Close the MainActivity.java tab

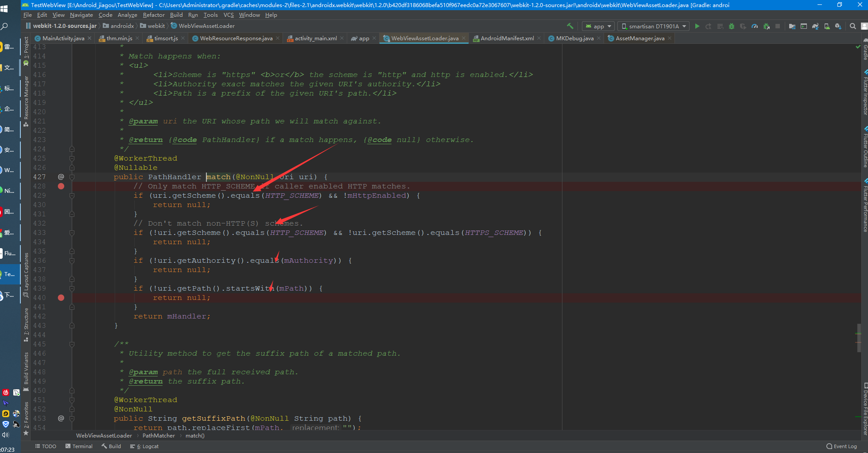(89, 38)
